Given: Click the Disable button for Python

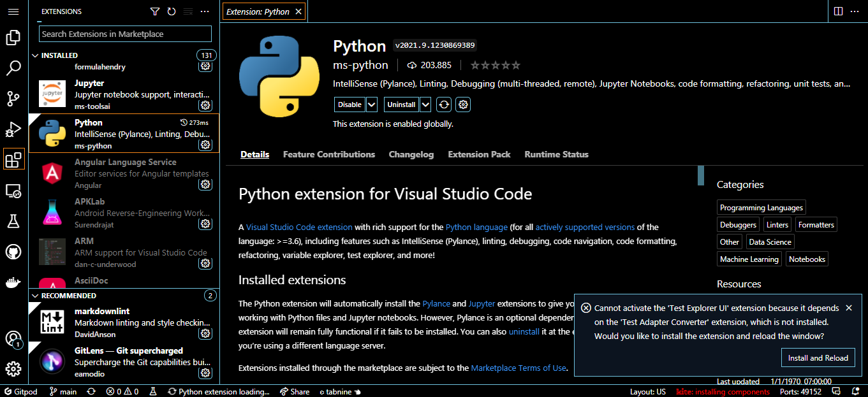Looking at the screenshot, I should click(349, 105).
